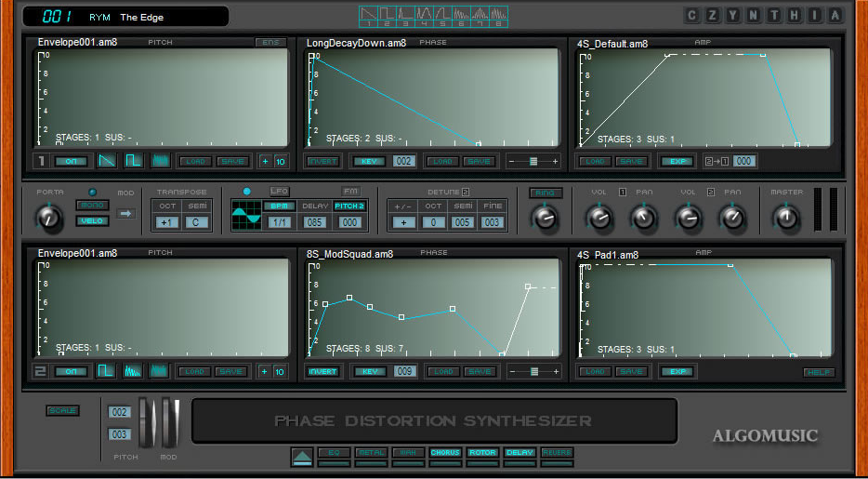
Task: Click the HELP button
Action: 819,372
